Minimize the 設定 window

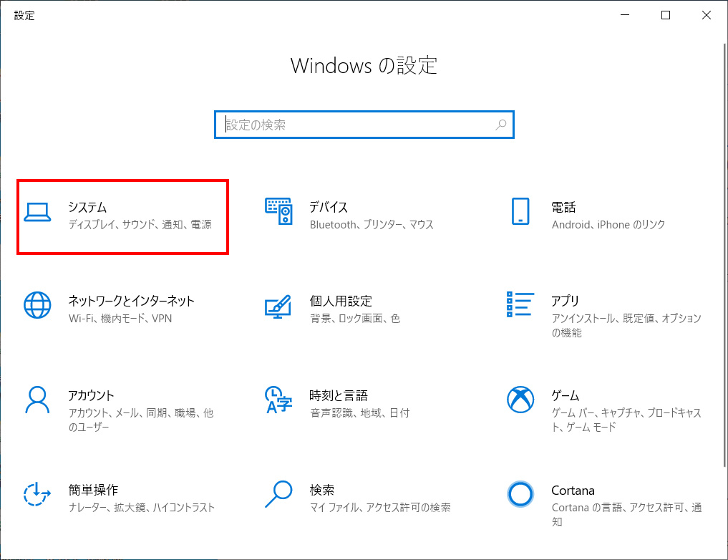point(625,15)
